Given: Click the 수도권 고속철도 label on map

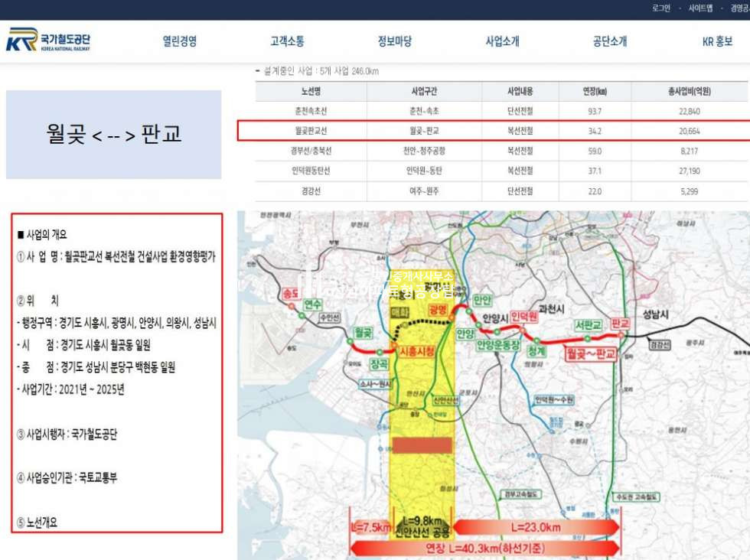Looking at the screenshot, I should [636, 497].
